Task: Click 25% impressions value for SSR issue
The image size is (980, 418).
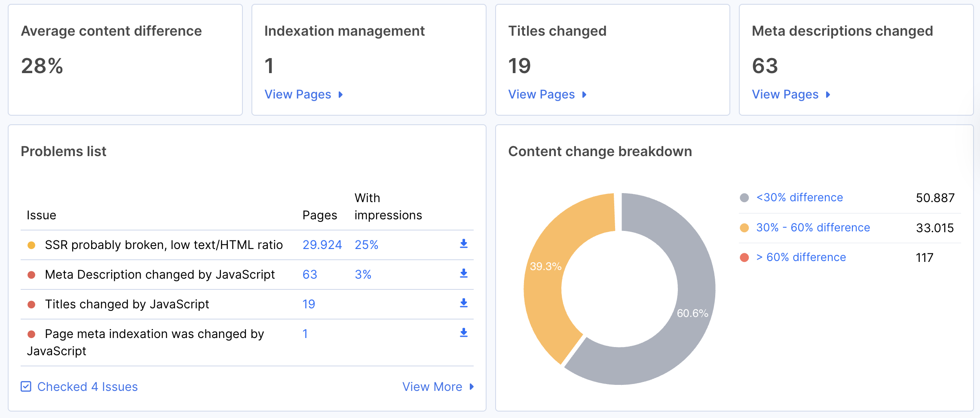Action: (366, 245)
